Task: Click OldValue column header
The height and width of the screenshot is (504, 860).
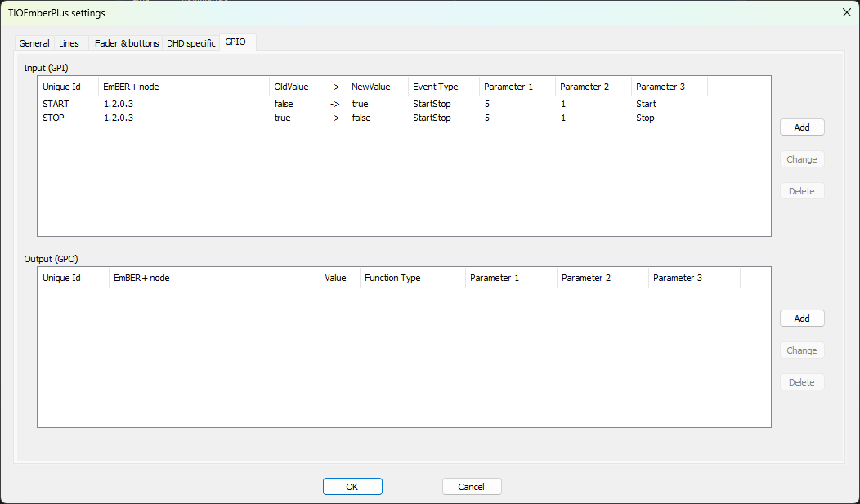Action: (297, 87)
